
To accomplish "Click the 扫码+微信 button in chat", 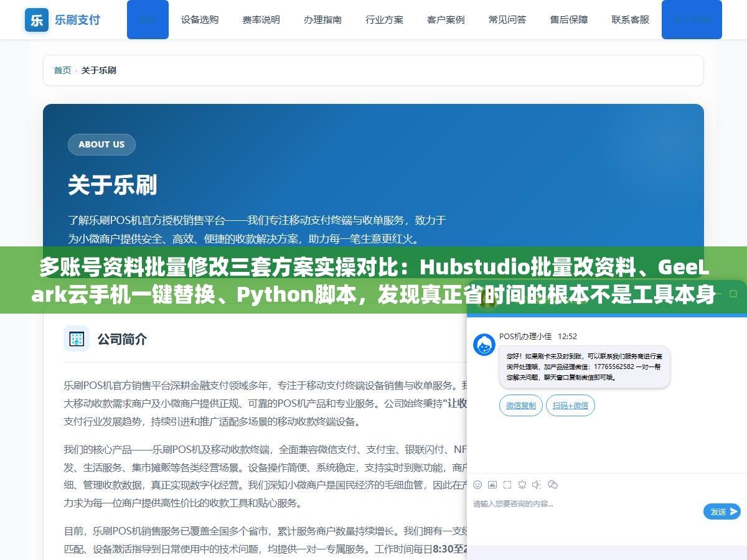I will (x=571, y=406).
